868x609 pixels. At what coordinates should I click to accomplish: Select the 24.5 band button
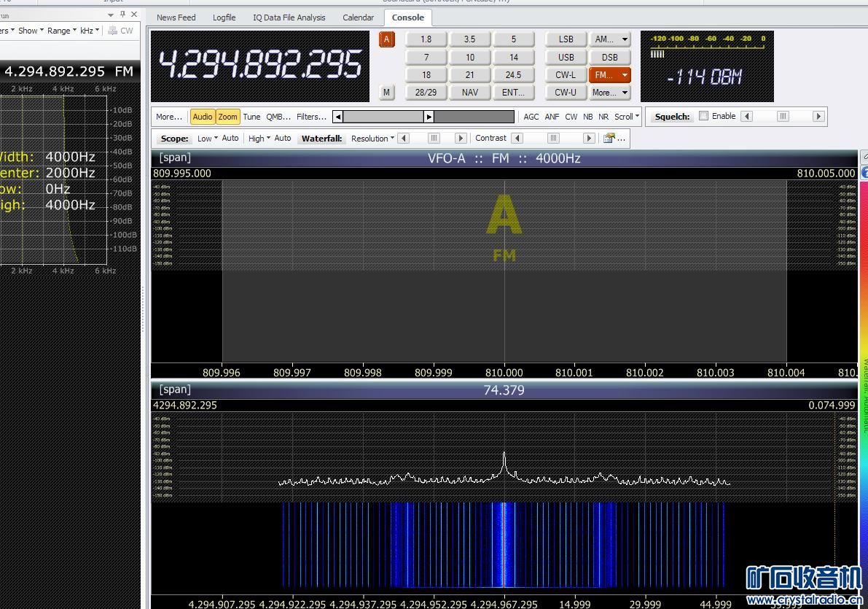[x=513, y=75]
